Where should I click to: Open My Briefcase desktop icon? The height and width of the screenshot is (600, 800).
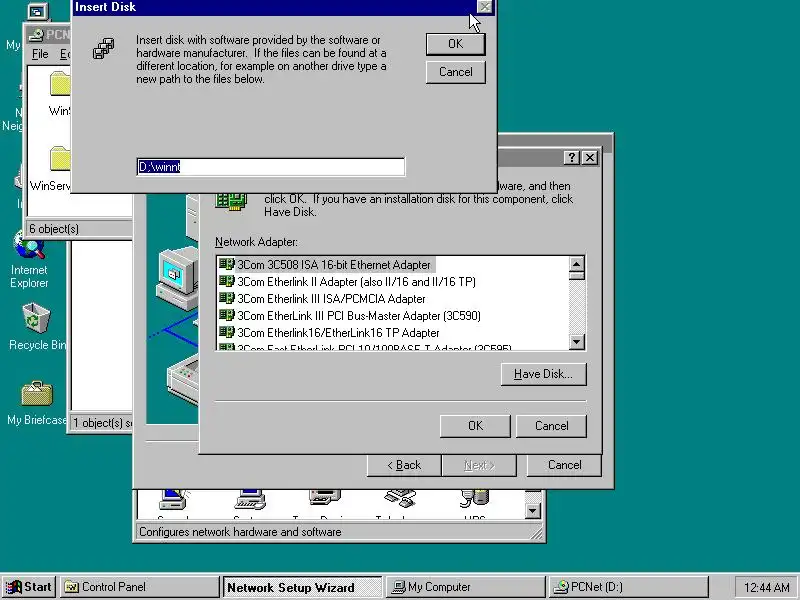click(x=37, y=404)
